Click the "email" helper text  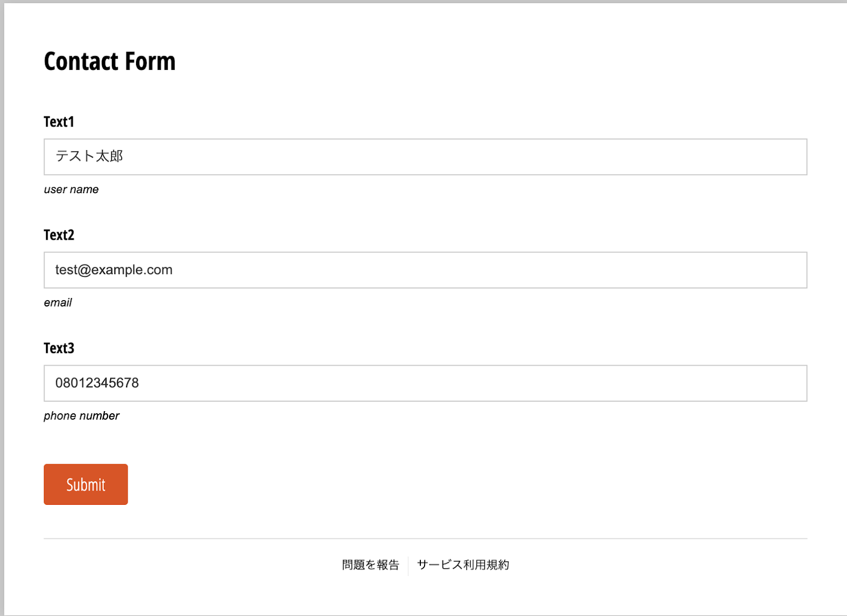(58, 303)
